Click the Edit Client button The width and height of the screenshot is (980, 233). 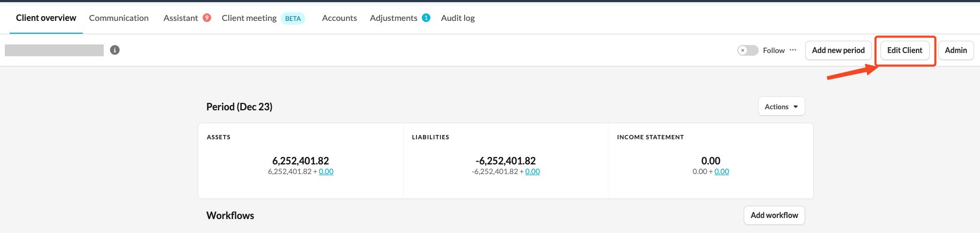click(x=905, y=50)
